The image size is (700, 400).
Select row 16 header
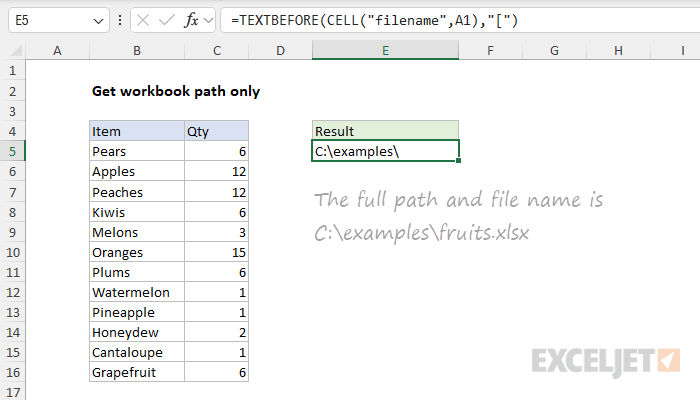[x=12, y=372]
